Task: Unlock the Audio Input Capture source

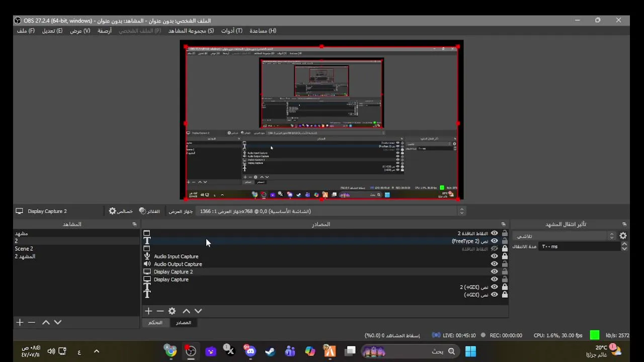Action: (x=505, y=256)
